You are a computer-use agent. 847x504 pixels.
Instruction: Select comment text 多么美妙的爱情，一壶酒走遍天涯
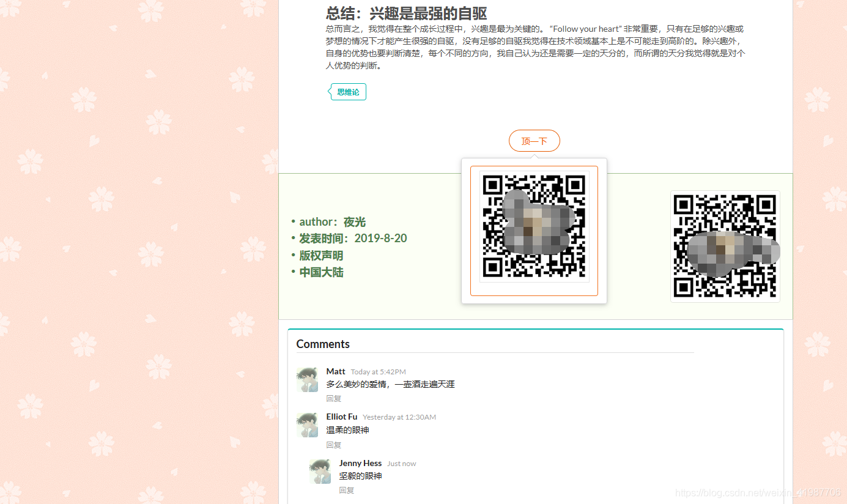point(390,385)
